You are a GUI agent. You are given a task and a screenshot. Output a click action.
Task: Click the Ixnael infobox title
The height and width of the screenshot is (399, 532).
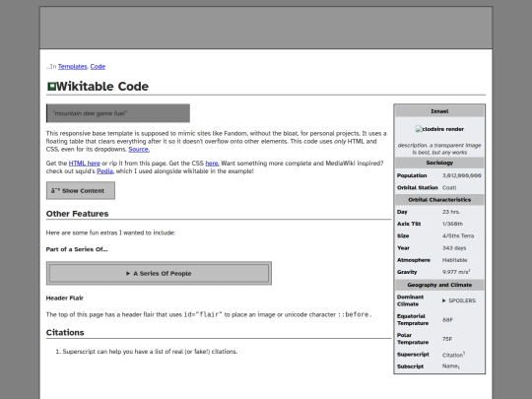tap(439, 111)
